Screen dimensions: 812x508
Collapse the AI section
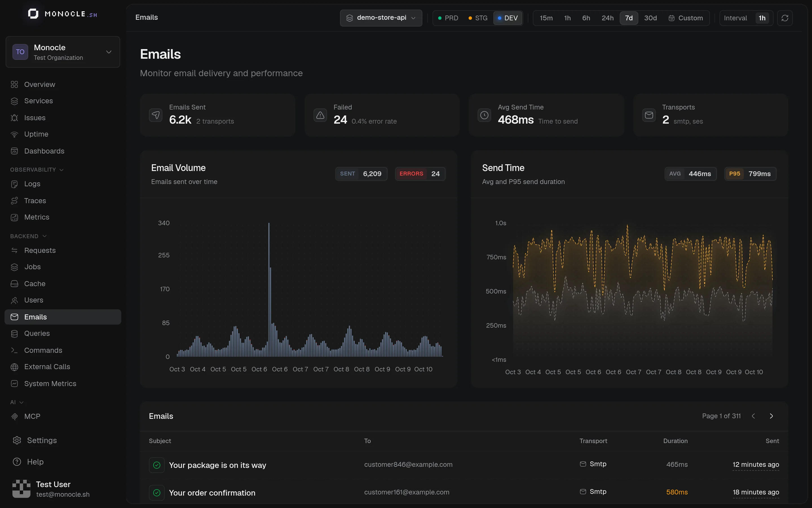(x=17, y=402)
